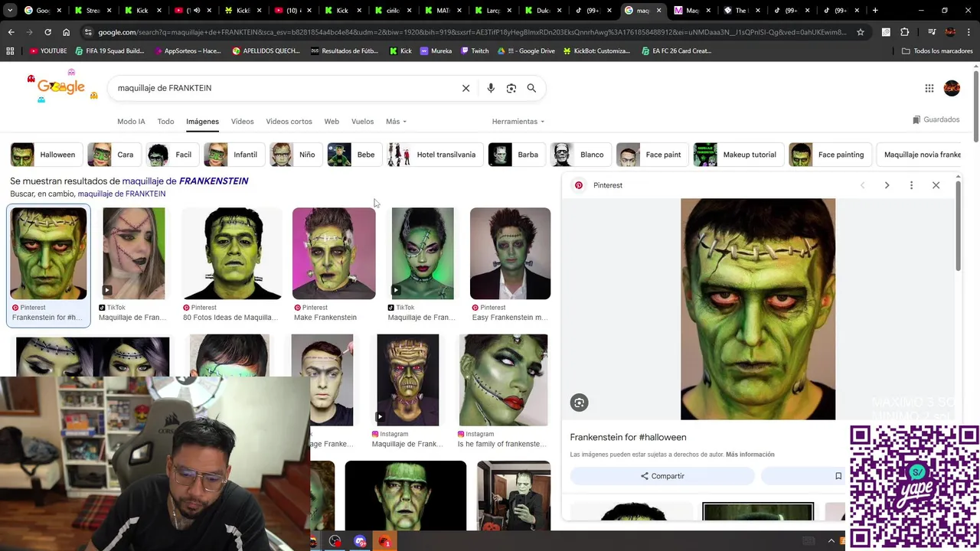
Task: Go back to previous page
Action: (x=11, y=32)
